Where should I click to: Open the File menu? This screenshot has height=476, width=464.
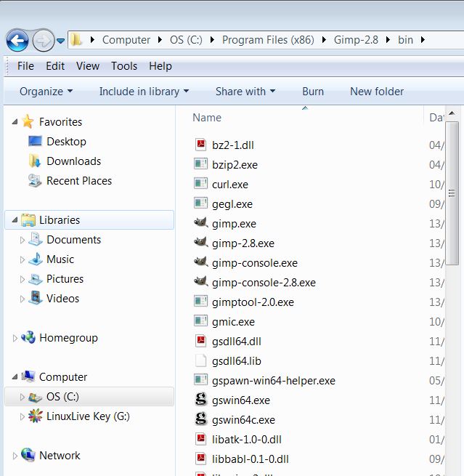coord(25,66)
